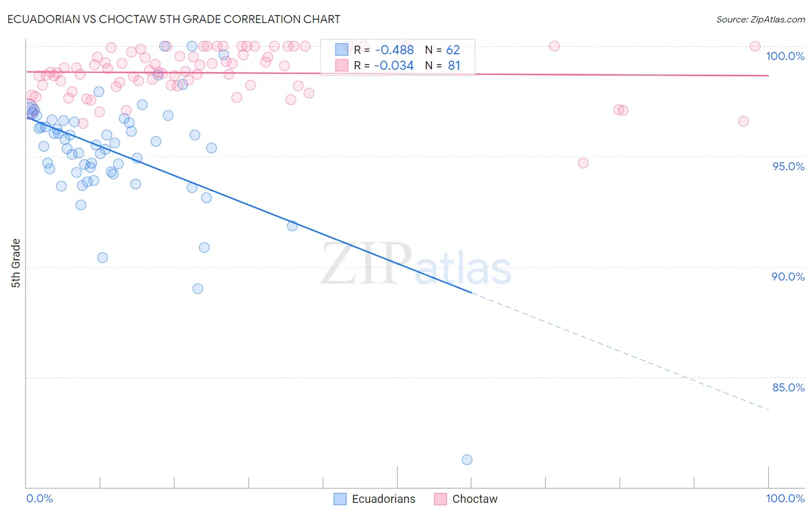Click the N = 62 value
The width and height of the screenshot is (812, 515).
[442, 50]
